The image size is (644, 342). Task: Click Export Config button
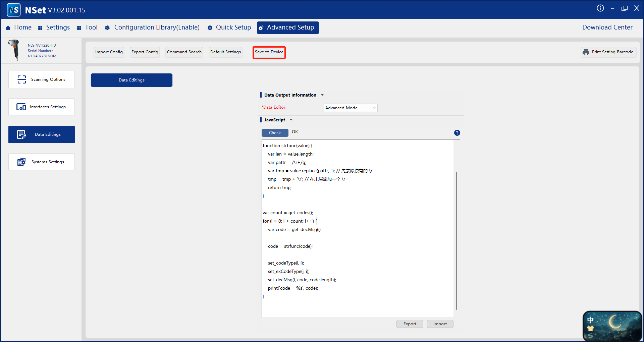pos(145,52)
